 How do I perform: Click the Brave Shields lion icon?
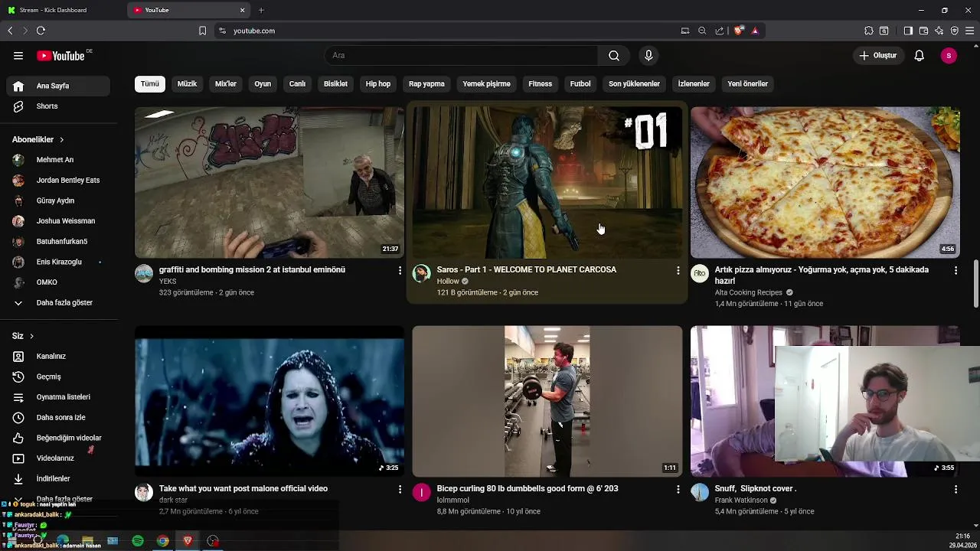click(738, 31)
